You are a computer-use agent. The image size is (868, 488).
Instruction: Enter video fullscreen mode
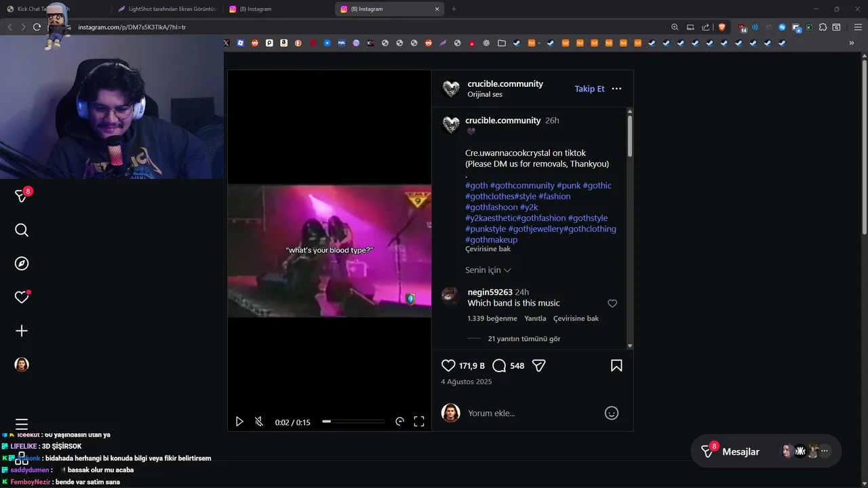pyautogui.click(x=419, y=422)
